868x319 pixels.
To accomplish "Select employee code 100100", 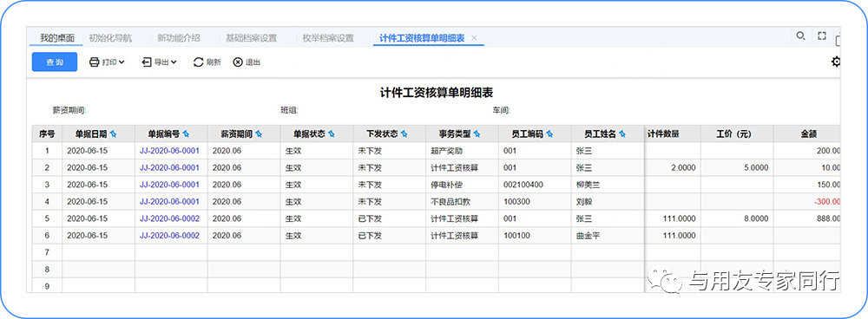I will pyautogui.click(x=516, y=236).
